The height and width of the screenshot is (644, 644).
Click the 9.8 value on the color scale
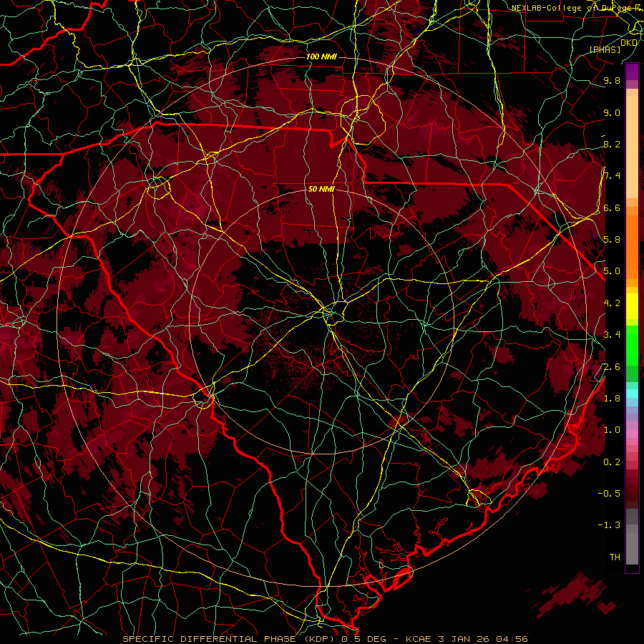pos(612,80)
